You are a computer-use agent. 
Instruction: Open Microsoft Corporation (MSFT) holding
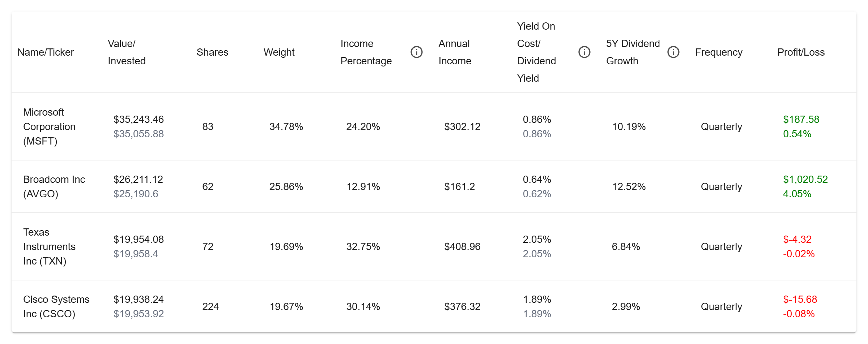click(49, 126)
